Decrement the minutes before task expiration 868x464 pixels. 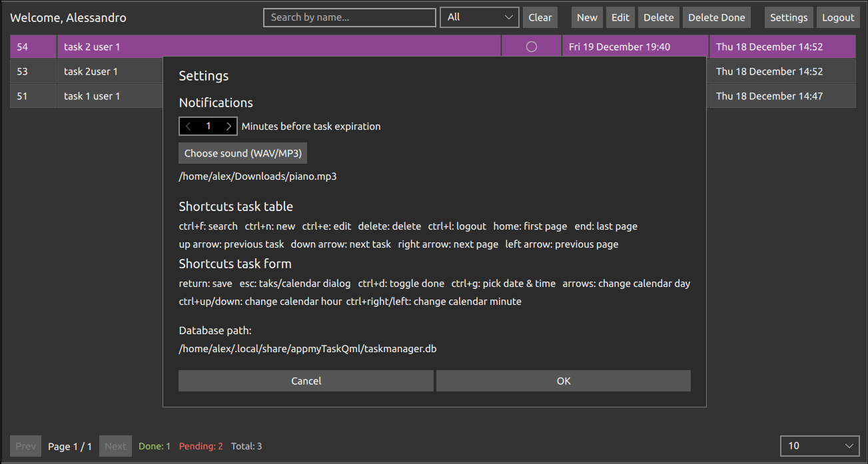(187, 125)
